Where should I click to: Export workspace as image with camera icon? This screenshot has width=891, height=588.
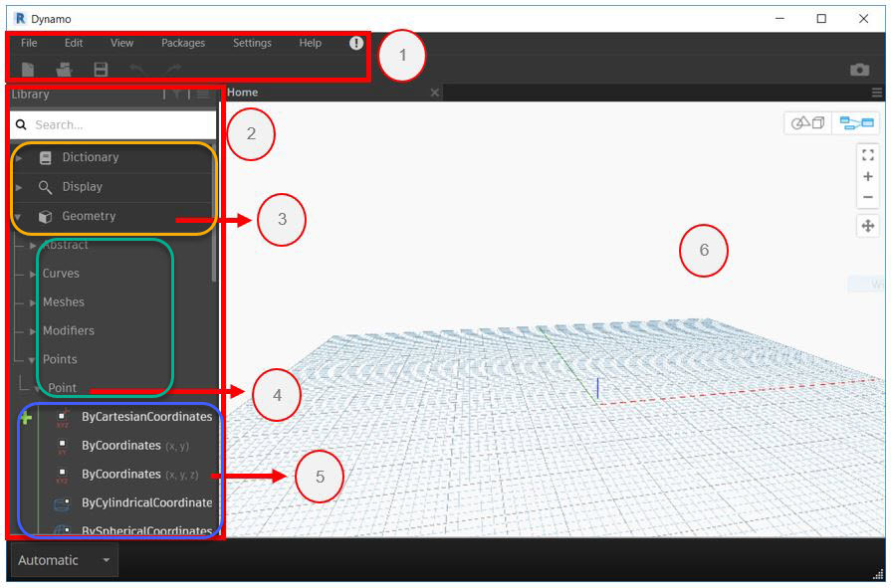pyautogui.click(x=860, y=70)
